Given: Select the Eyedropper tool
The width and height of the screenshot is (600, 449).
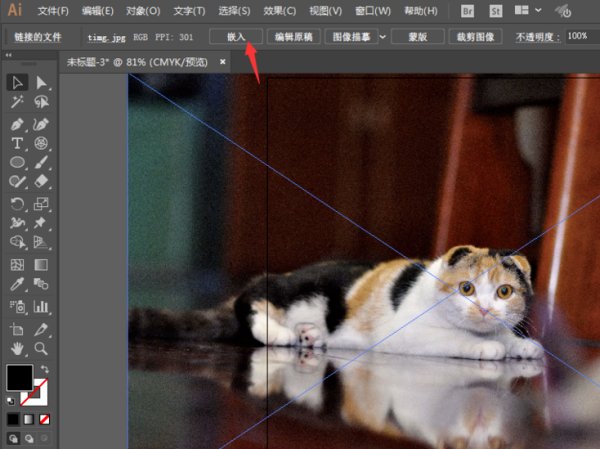Looking at the screenshot, I should (x=17, y=284).
